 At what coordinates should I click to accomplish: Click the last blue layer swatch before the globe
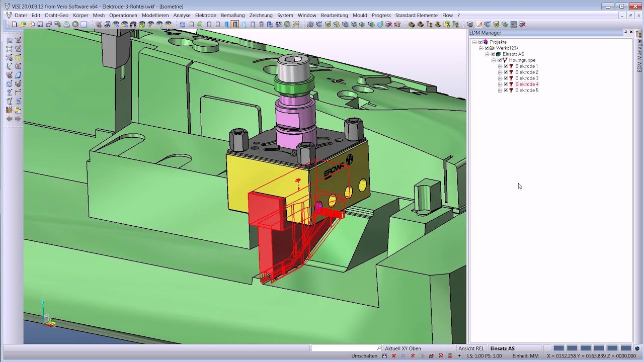pyautogui.click(x=625, y=348)
